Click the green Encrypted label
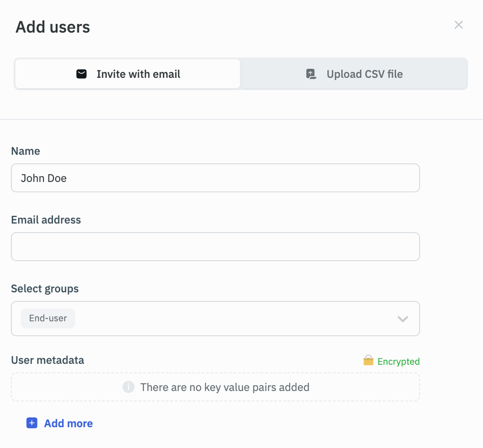Screen dimensions: 483x448 [x=398, y=362]
